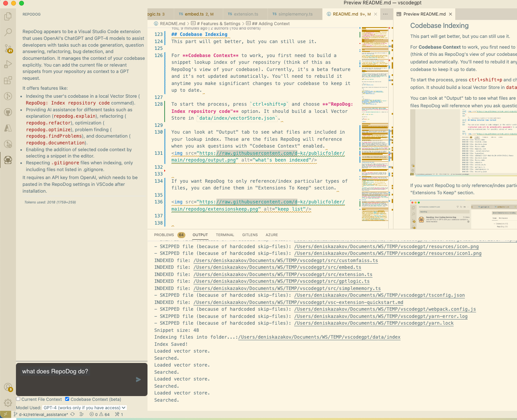Click '## Adding Context' breadcrumb
The height and width of the screenshot is (420, 517).
270,24
